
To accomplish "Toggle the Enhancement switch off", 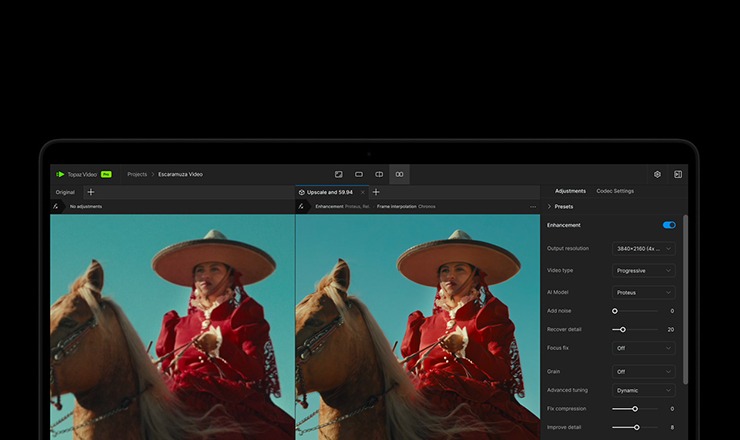I will pos(669,225).
